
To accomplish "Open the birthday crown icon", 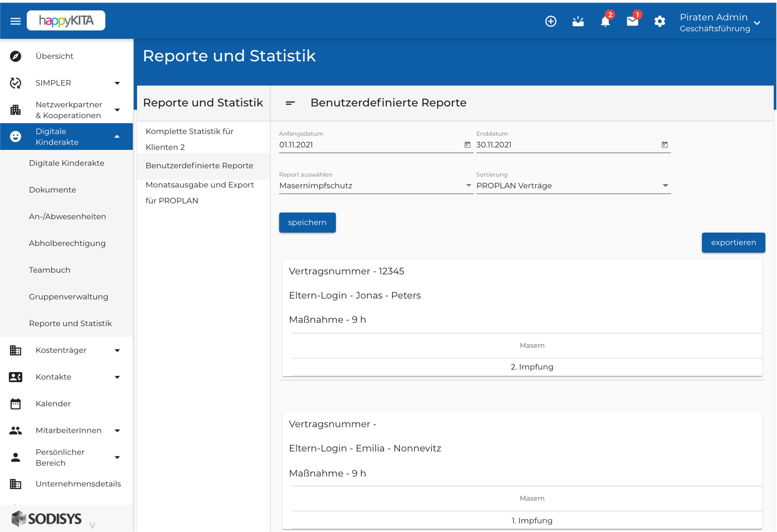I will pos(578,21).
